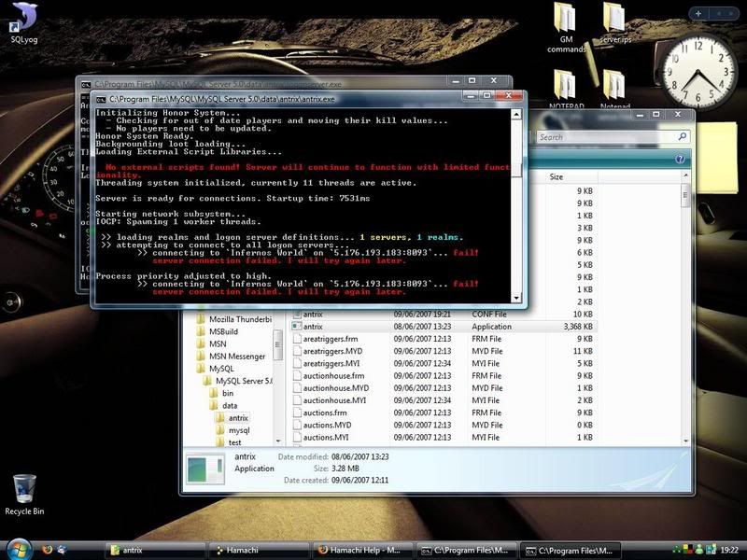Select Mozilla Thunderbird folder in tree
The height and width of the screenshot is (560, 747).
[241, 319]
